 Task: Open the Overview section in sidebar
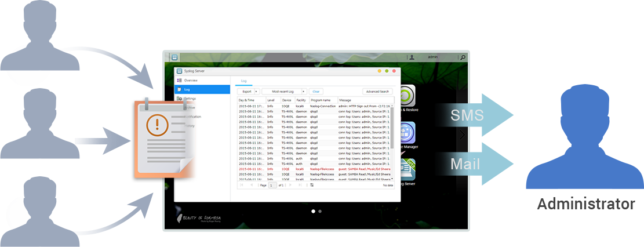pyautogui.click(x=191, y=80)
